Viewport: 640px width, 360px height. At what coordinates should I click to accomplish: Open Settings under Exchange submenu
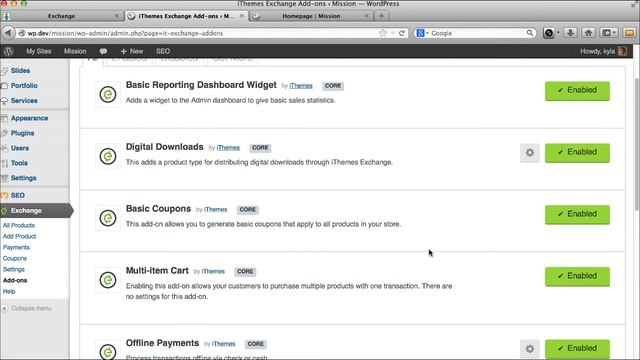click(x=13, y=269)
